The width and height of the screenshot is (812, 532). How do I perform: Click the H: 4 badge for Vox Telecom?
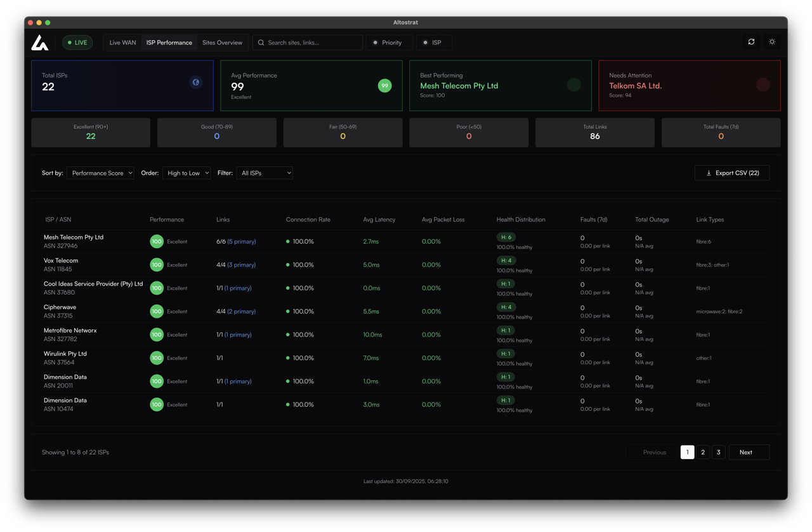(x=506, y=260)
